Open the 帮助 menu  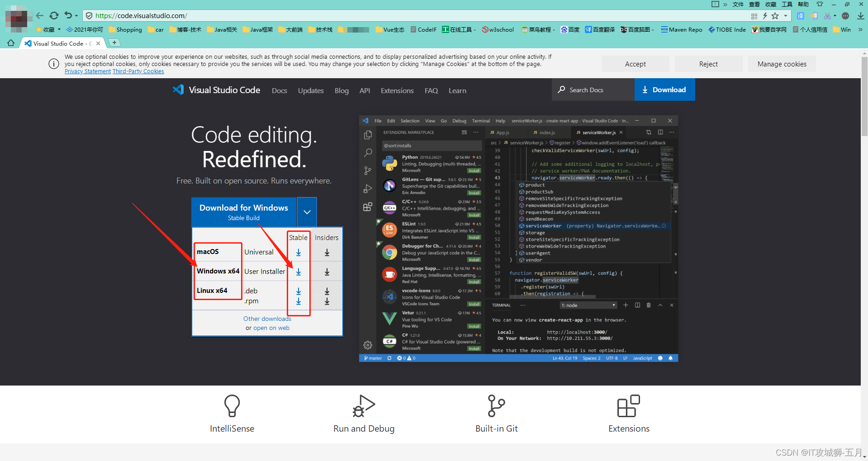[803, 4]
